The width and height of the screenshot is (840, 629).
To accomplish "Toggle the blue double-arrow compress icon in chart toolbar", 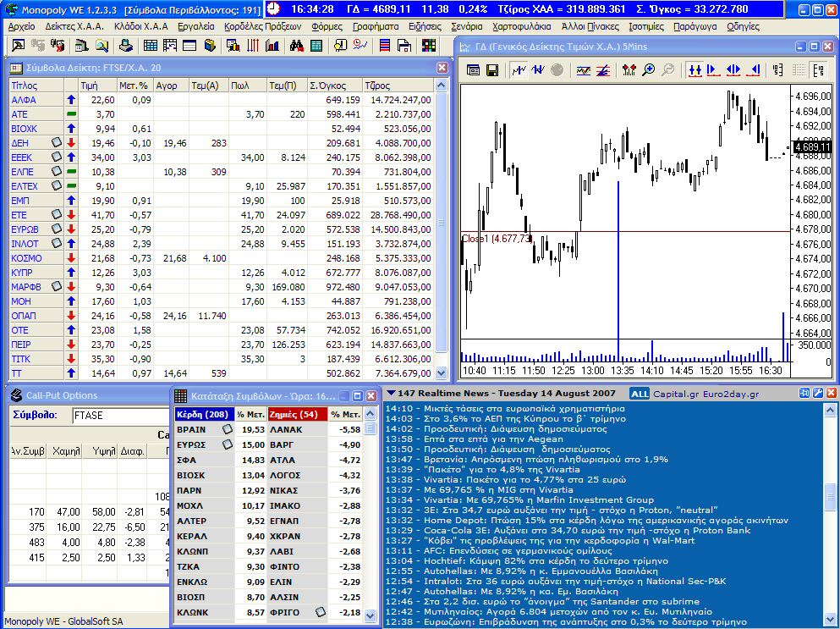I will pos(695,69).
